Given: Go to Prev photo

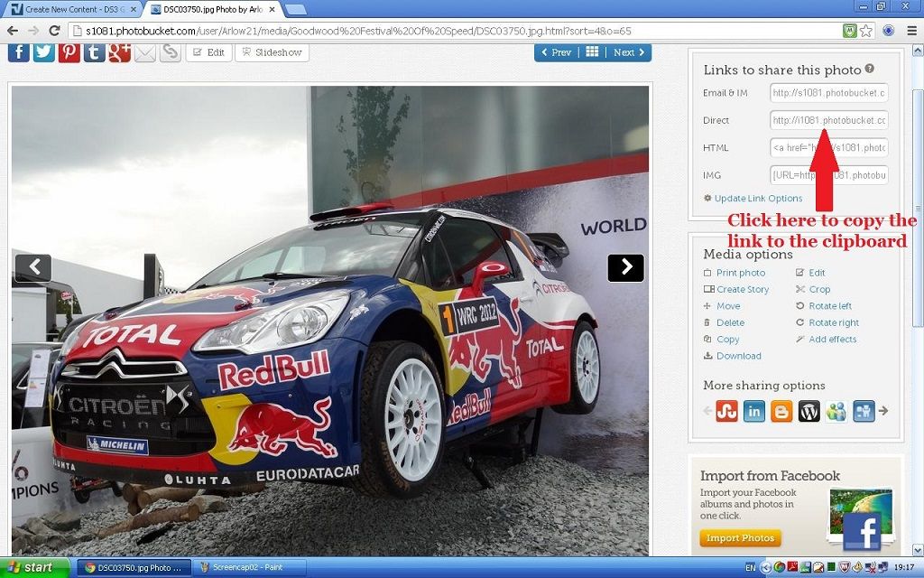Looking at the screenshot, I should 556,52.
